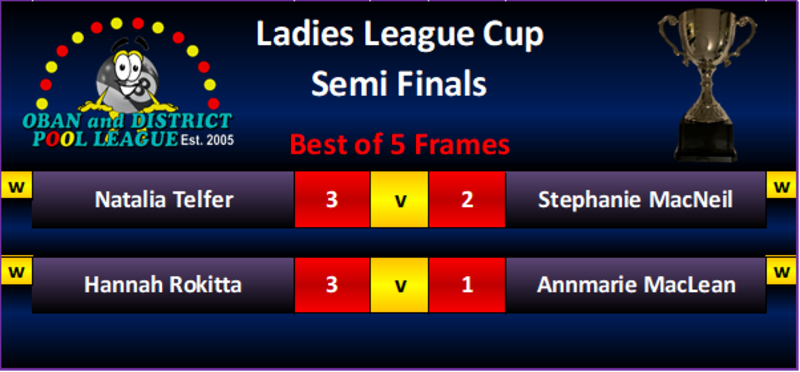Toggle the yellow W box beside Stephanie MacNeil
The width and height of the screenshot is (800, 372).
pyautogui.click(x=781, y=185)
